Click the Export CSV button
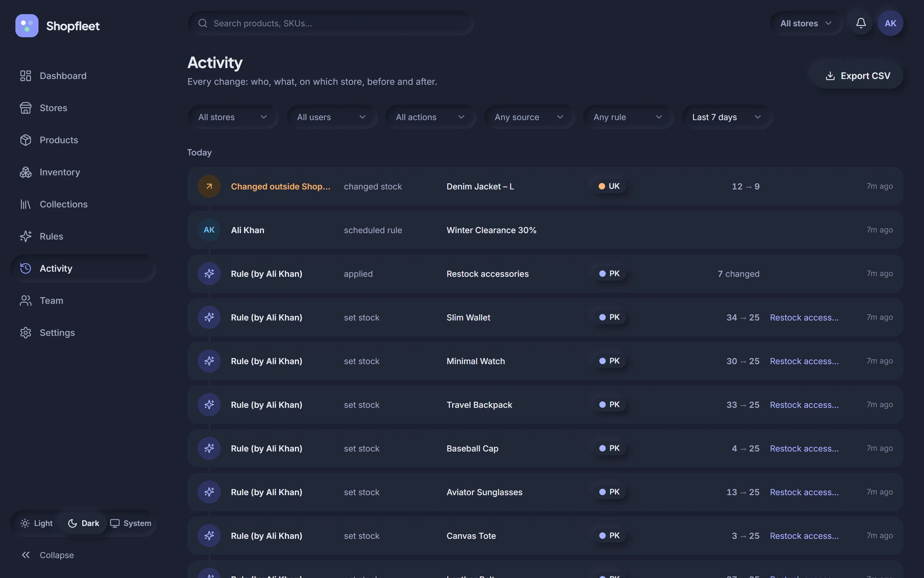The image size is (924, 578). tap(858, 76)
